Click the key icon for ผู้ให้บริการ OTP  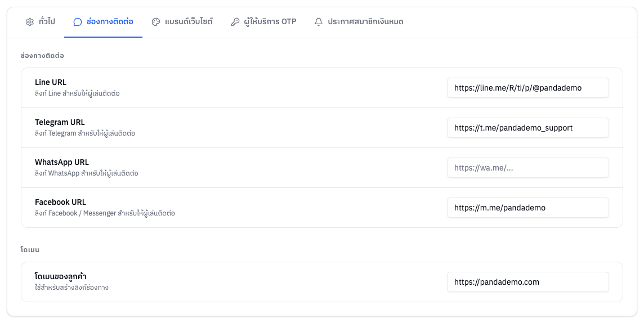[x=235, y=22]
